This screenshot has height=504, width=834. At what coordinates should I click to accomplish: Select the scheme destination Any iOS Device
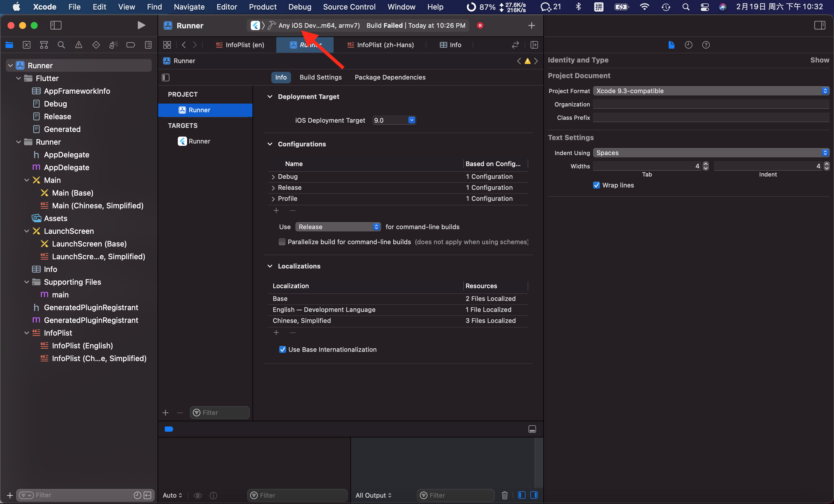(319, 25)
